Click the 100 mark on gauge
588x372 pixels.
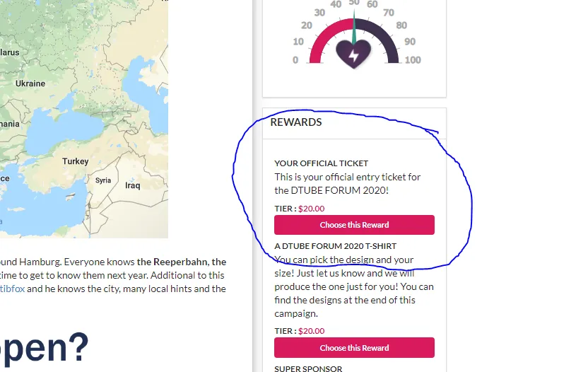click(413, 59)
